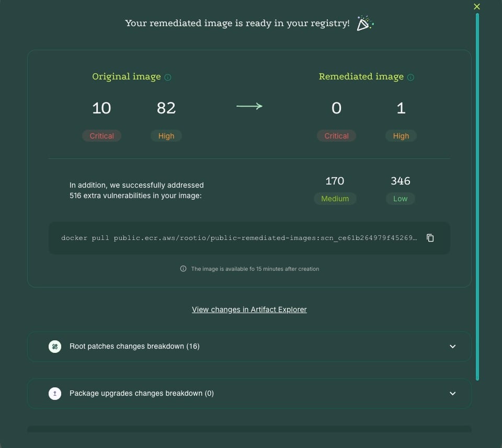Click the info icon beside Original image

point(168,77)
